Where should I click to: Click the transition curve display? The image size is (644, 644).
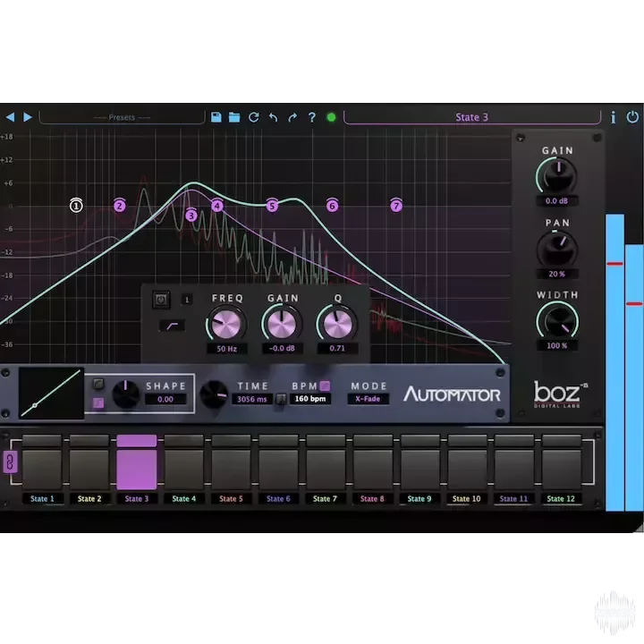coord(51,394)
